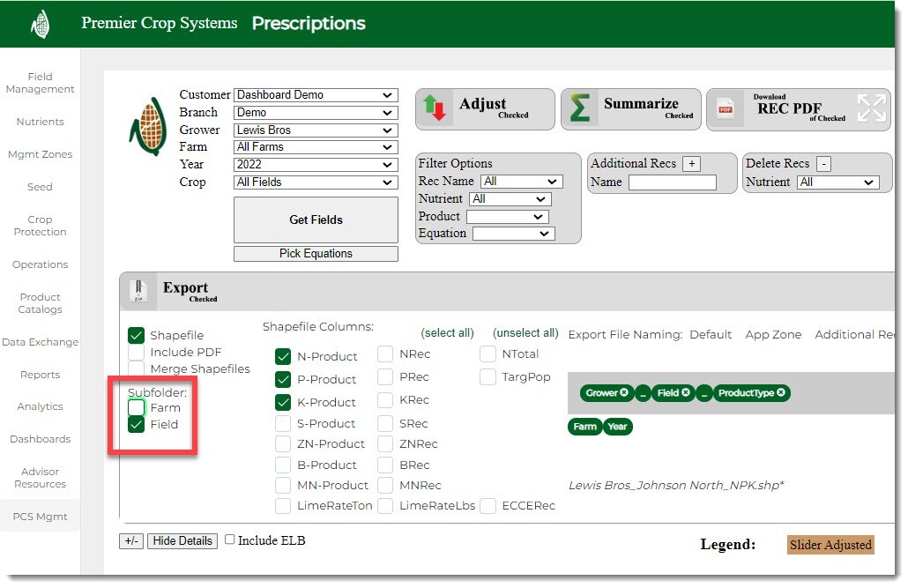Enable the Farm subfolder checkbox
Viewport: 908px width, 588px height.
click(x=137, y=407)
